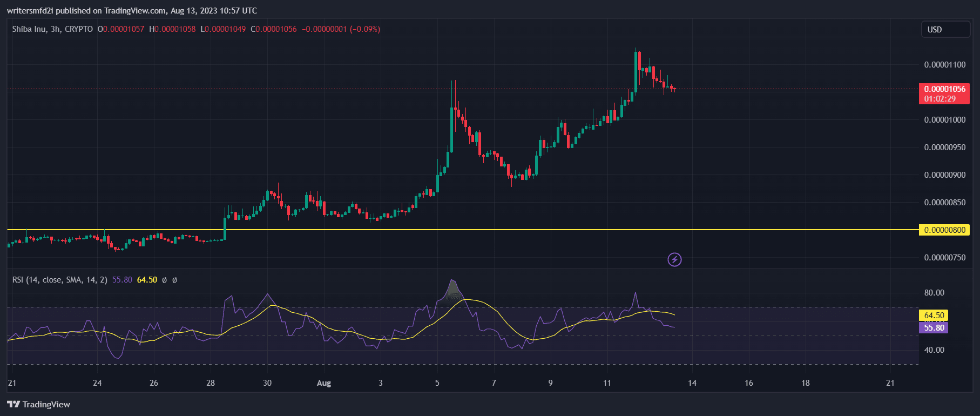Click the yellow 64.50 value in RSI legend
This screenshot has width=980, height=416.
(x=147, y=280)
